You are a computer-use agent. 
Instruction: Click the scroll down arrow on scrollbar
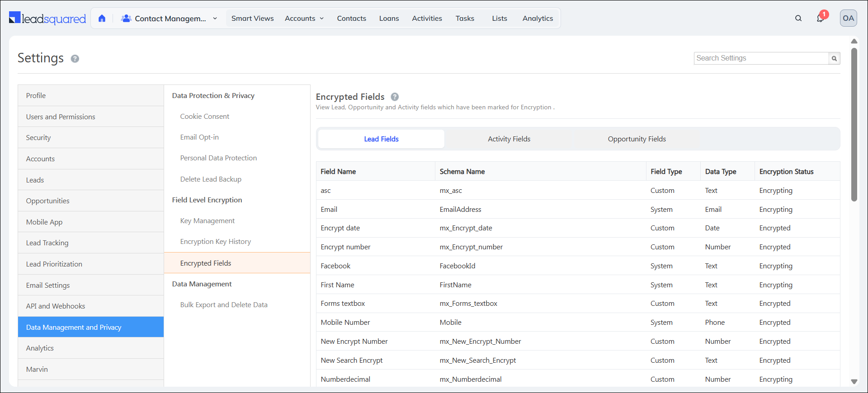click(x=854, y=382)
